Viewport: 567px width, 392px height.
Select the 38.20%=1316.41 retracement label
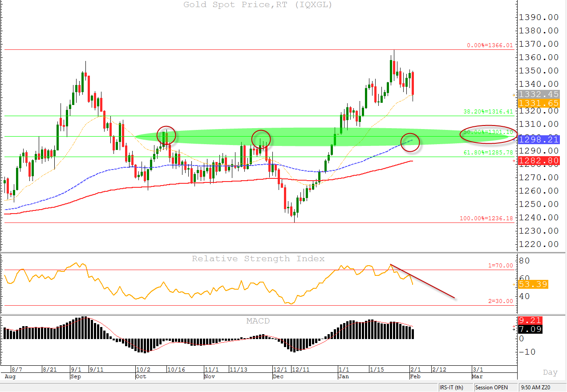(x=488, y=112)
